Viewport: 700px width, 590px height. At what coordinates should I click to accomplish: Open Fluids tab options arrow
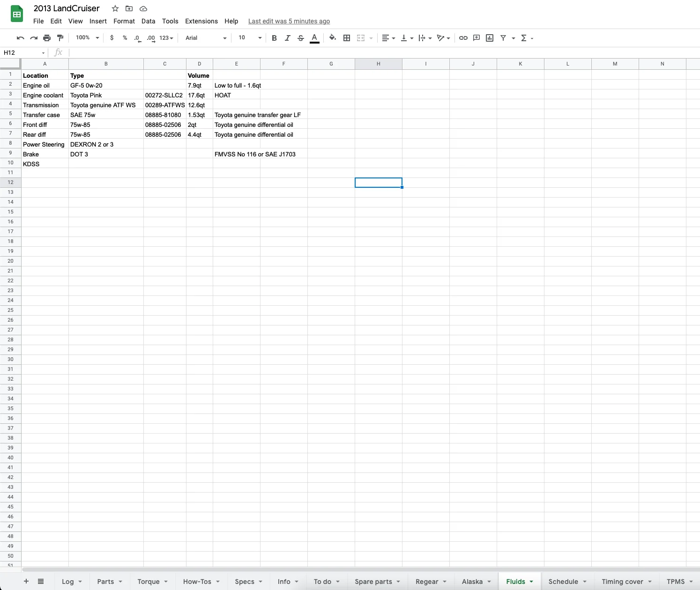[x=531, y=582]
